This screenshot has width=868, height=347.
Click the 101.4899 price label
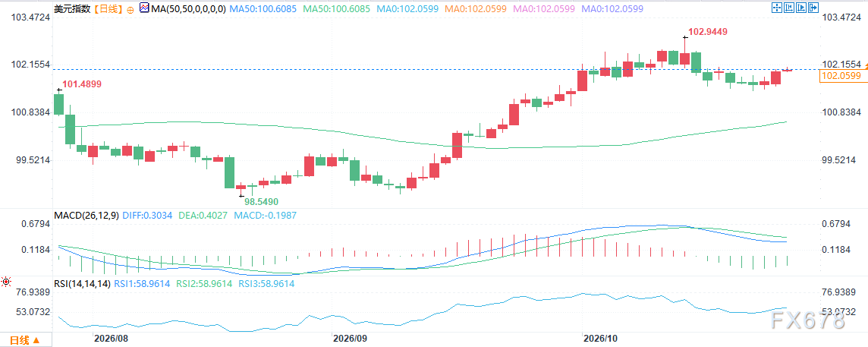(81, 84)
